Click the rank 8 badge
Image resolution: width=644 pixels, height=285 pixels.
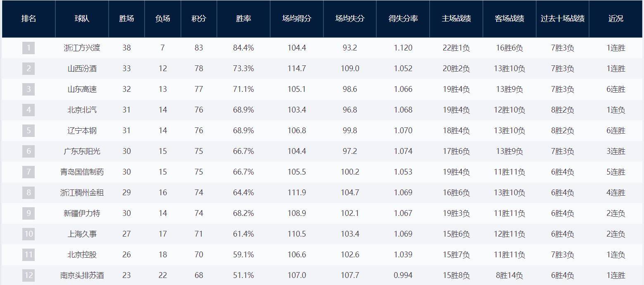[x=29, y=193]
